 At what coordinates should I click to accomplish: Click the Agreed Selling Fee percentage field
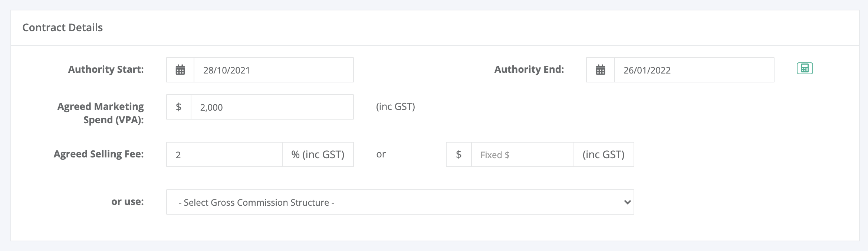pyautogui.click(x=224, y=154)
